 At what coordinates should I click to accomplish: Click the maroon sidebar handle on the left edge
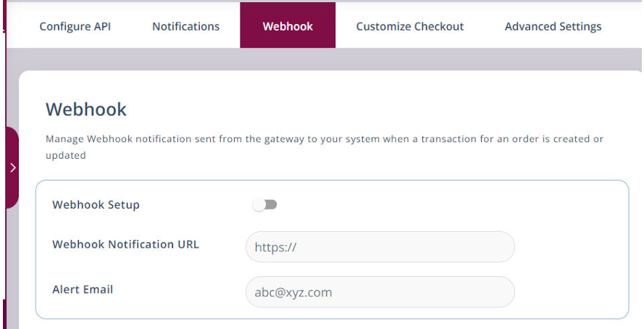coord(12,188)
